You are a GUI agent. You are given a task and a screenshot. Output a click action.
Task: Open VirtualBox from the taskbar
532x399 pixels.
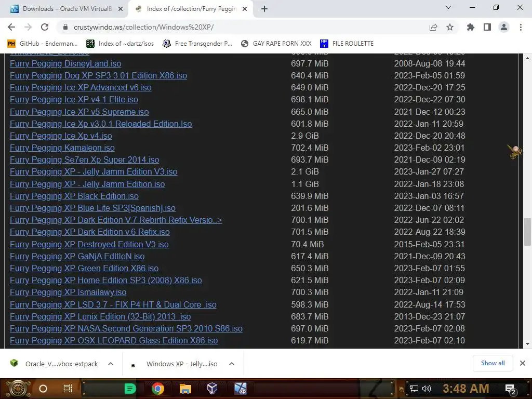tap(212, 389)
